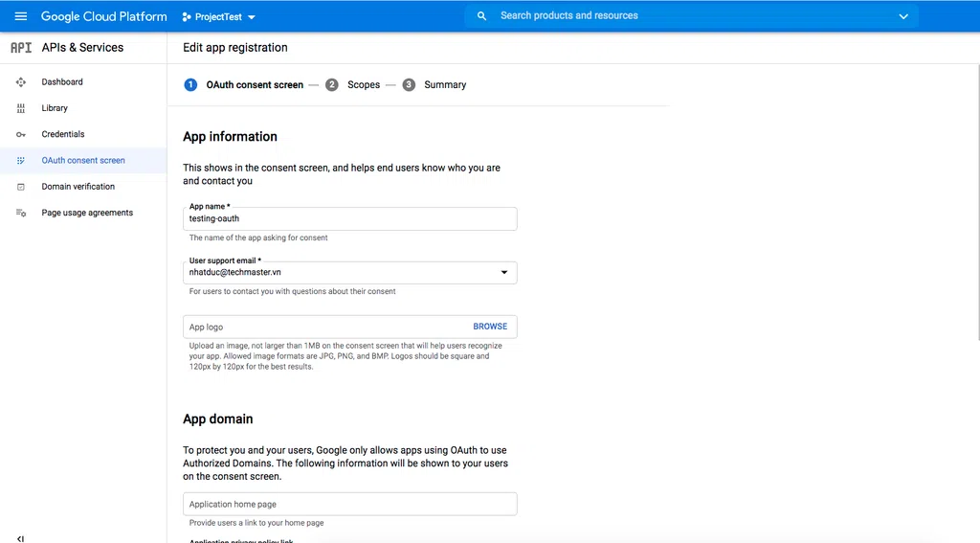980x543 pixels.
Task: Click the Dashboard sidebar icon
Action: pyautogui.click(x=21, y=82)
